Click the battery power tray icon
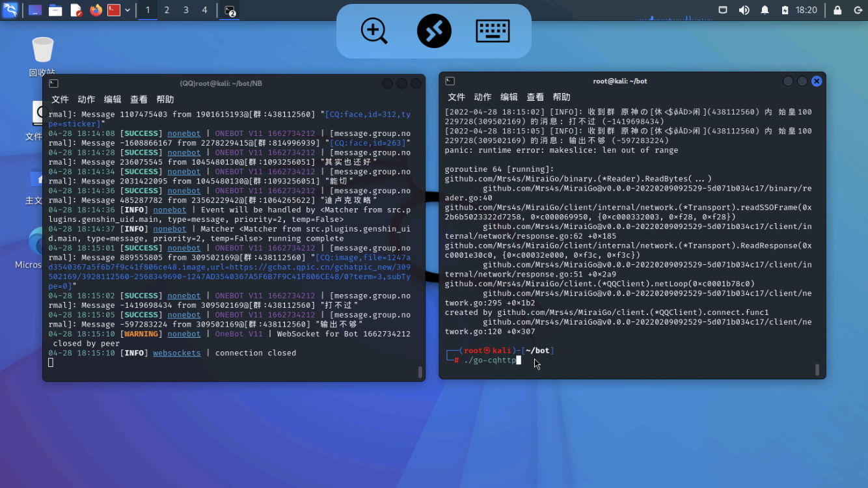868x488 pixels. pos(785,10)
